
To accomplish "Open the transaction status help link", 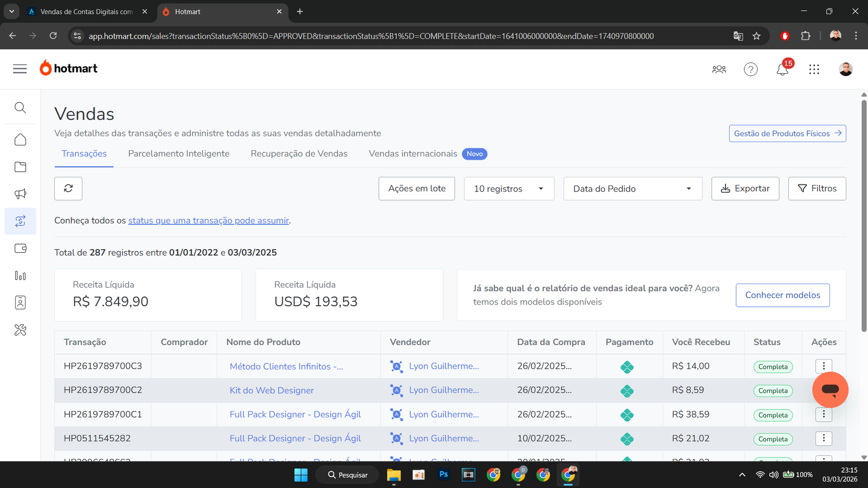I will click(x=208, y=221).
